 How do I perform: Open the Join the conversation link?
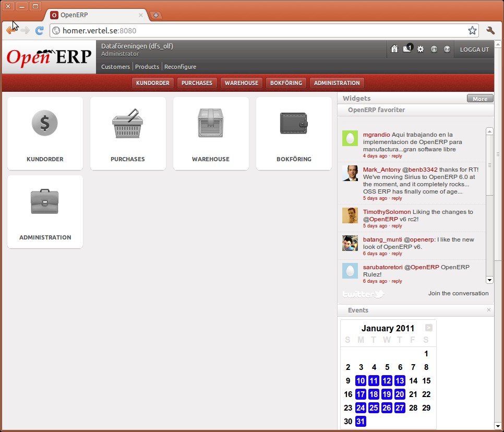458,293
